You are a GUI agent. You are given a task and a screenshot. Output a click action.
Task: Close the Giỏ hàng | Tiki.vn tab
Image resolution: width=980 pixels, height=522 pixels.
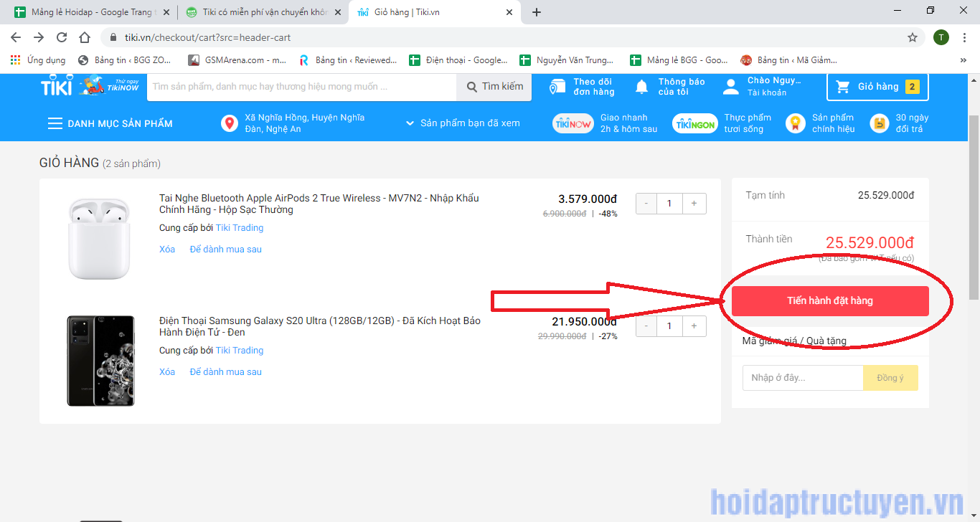click(x=509, y=12)
